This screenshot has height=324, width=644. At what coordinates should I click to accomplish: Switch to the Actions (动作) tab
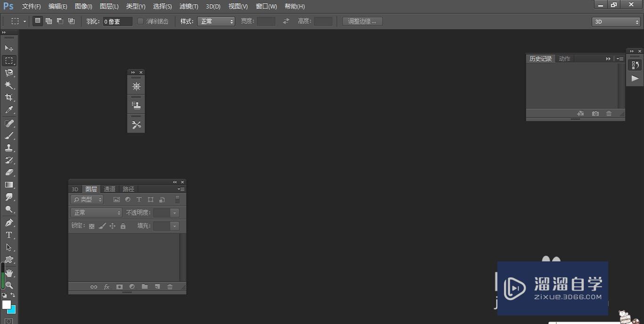(564, 59)
